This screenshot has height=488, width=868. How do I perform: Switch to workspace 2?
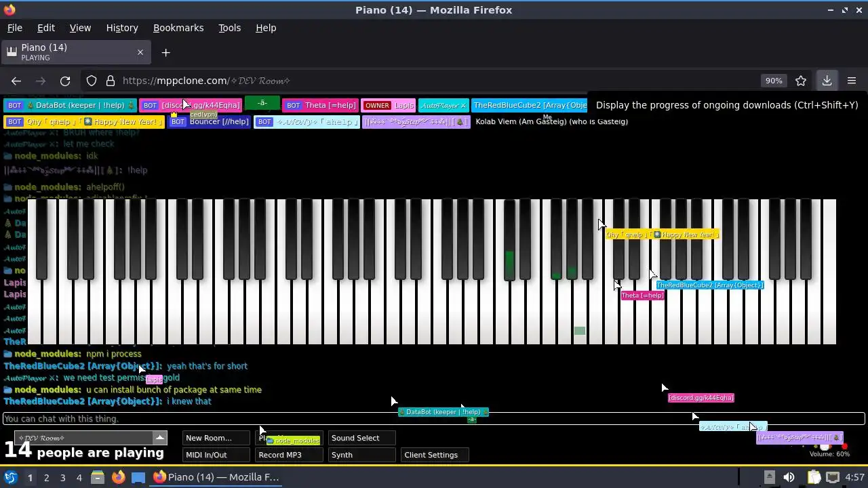tap(46, 477)
